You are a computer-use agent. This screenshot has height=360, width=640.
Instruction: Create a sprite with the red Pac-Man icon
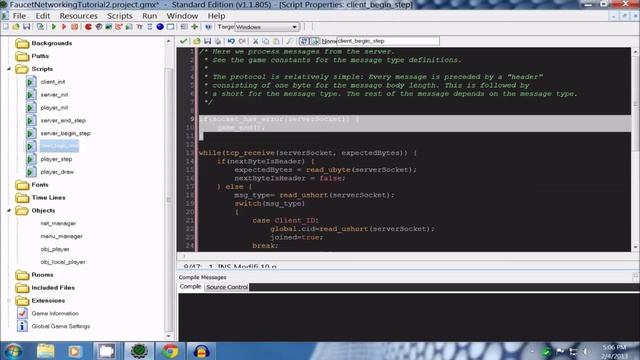coord(88,27)
